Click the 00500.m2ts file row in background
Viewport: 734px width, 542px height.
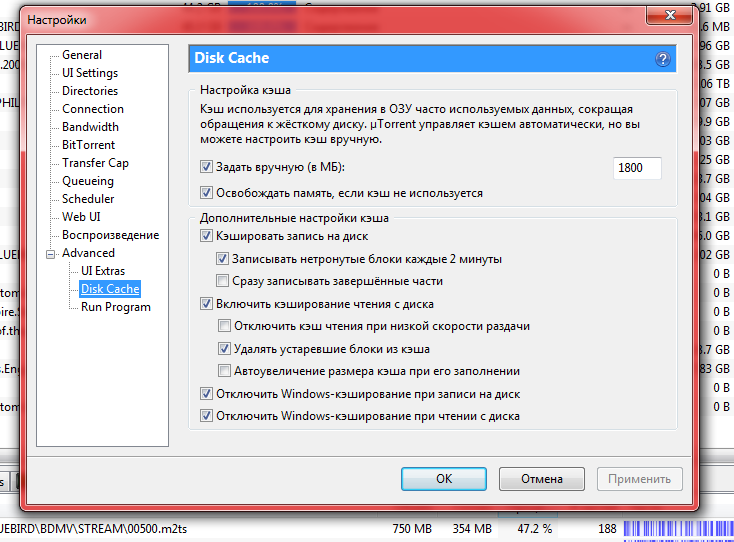click(367, 529)
